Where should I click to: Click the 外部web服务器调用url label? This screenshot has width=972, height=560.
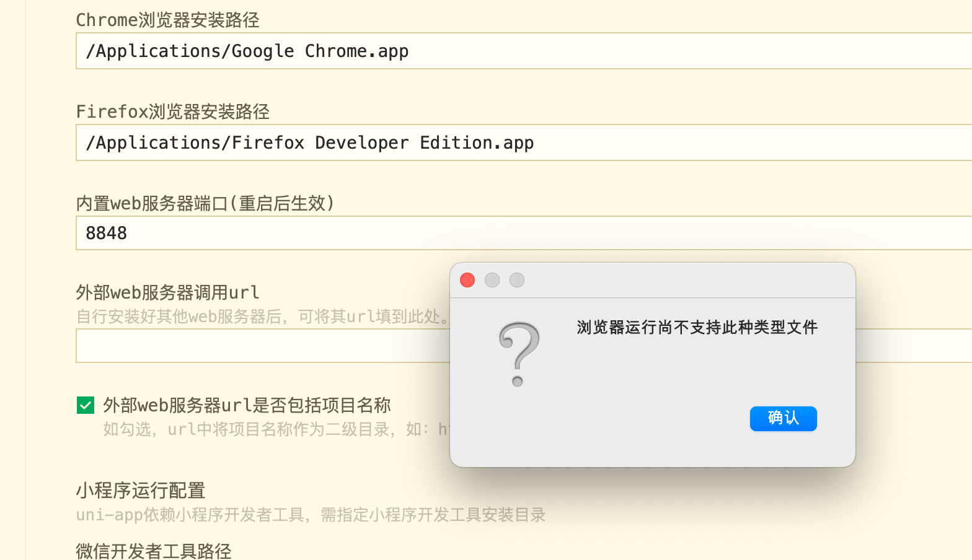167,292
